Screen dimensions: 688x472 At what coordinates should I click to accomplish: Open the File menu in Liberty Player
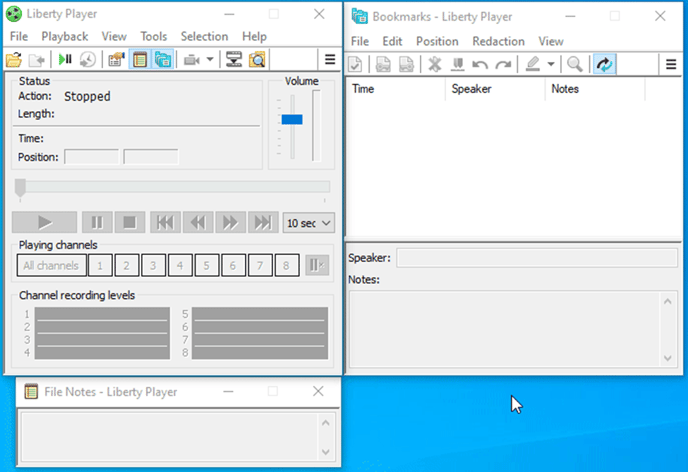19,36
